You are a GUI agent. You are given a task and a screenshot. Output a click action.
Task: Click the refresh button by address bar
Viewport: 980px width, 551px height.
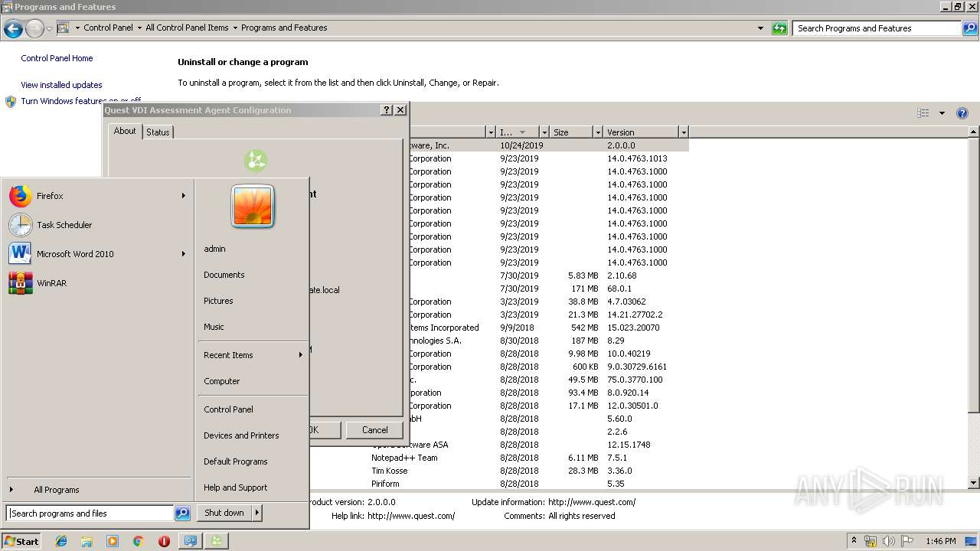coord(779,28)
